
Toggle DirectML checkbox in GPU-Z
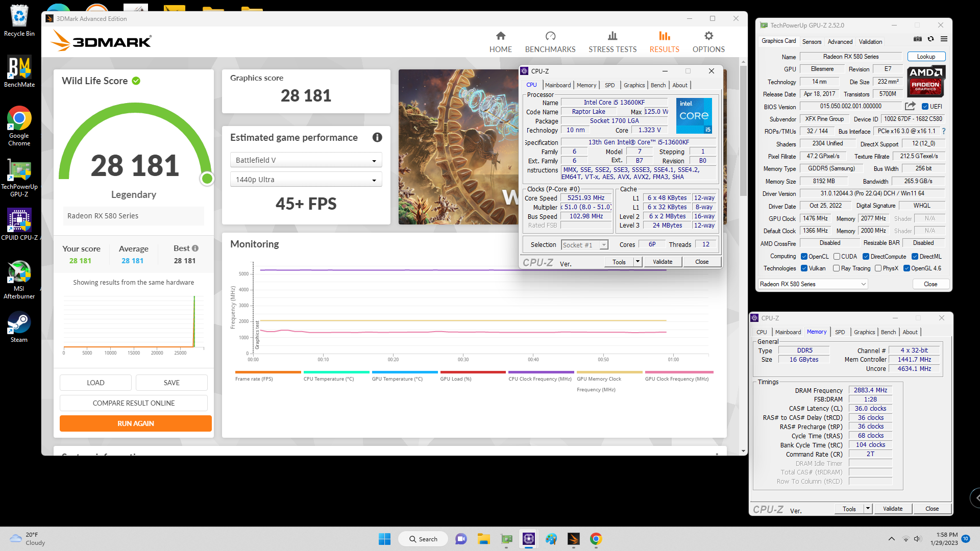(915, 257)
